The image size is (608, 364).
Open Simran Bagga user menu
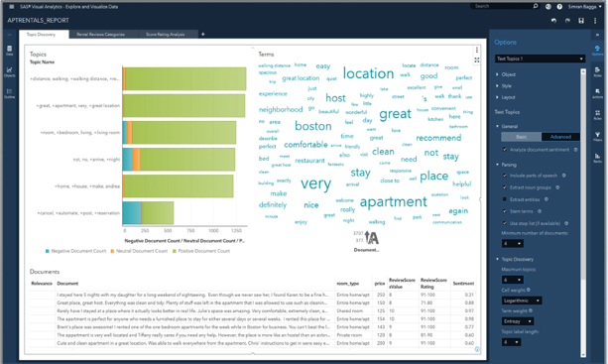click(x=585, y=7)
